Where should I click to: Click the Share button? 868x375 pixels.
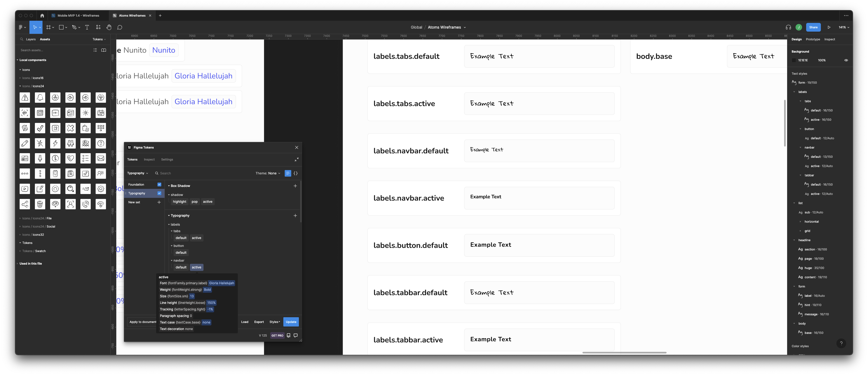click(x=814, y=27)
